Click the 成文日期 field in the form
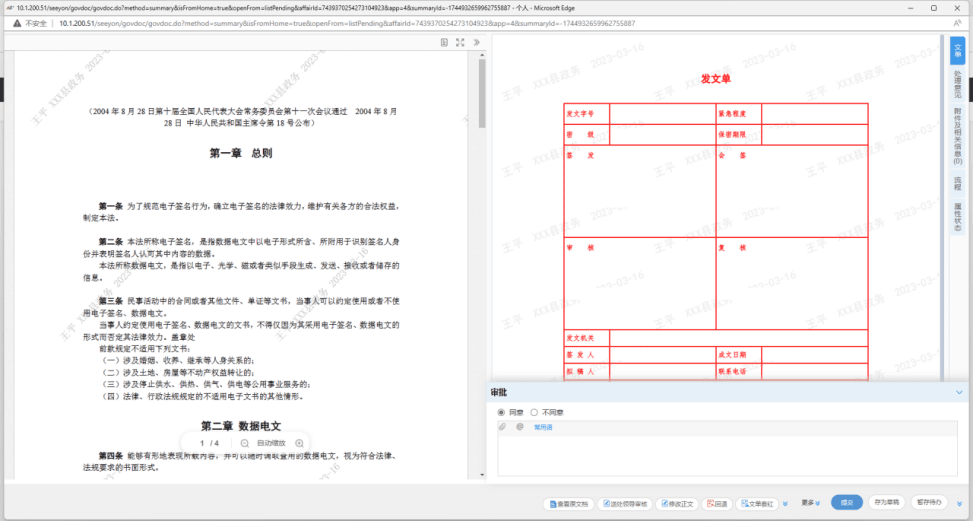The height and width of the screenshot is (521, 974). 814,355
